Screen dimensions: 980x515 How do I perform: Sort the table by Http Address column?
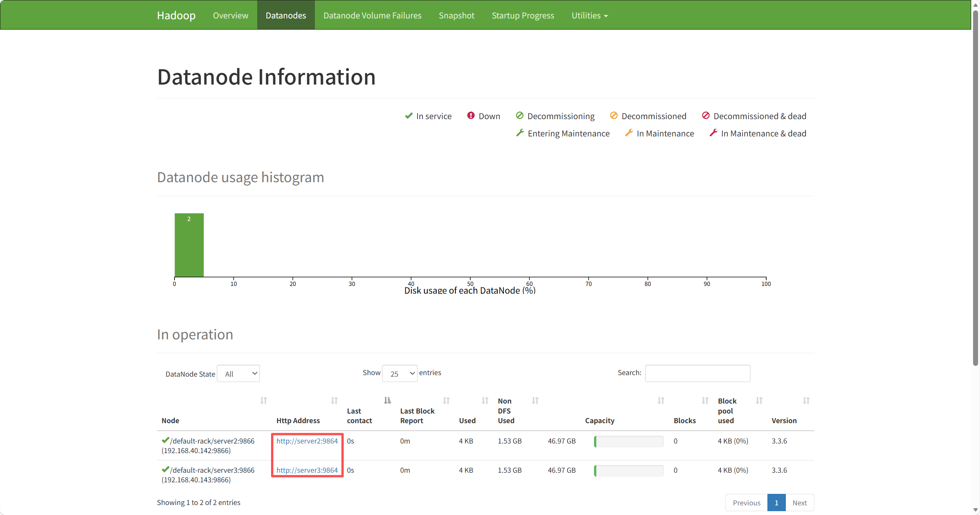click(x=334, y=400)
